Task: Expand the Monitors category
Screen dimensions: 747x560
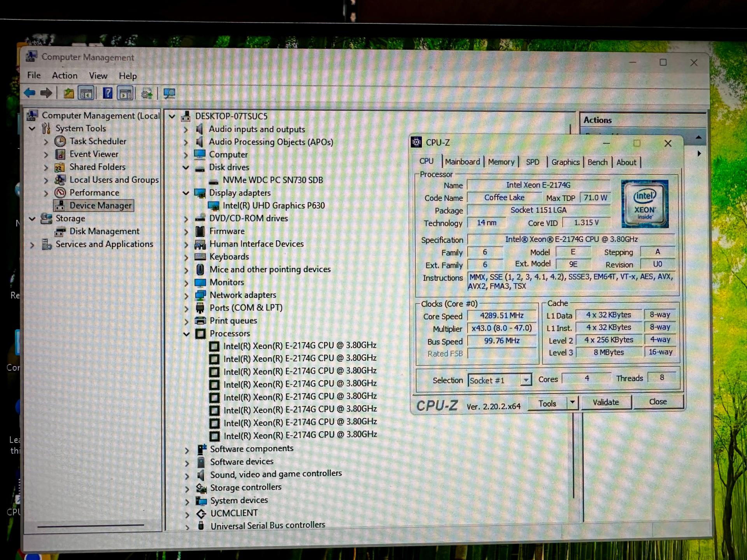Action: pyautogui.click(x=186, y=283)
